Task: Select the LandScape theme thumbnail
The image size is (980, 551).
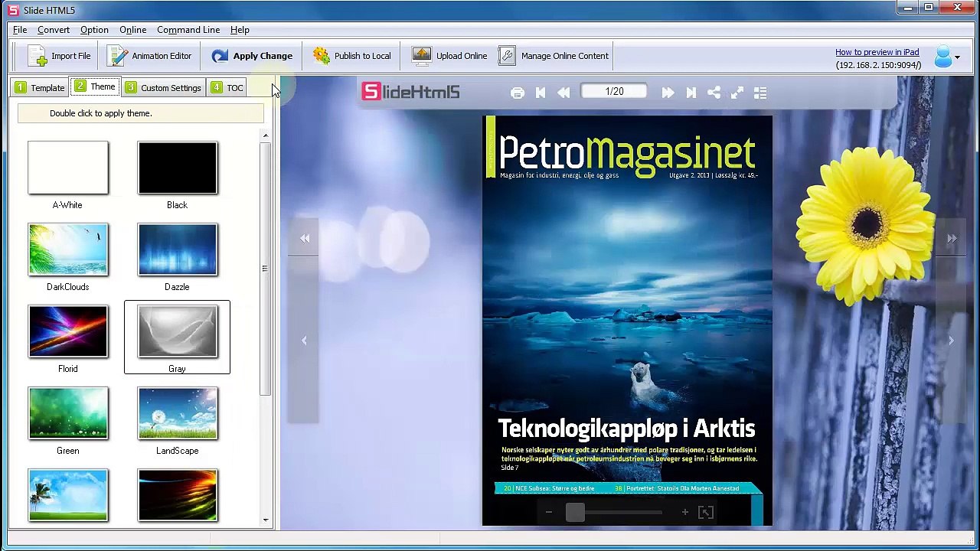Action: point(178,413)
